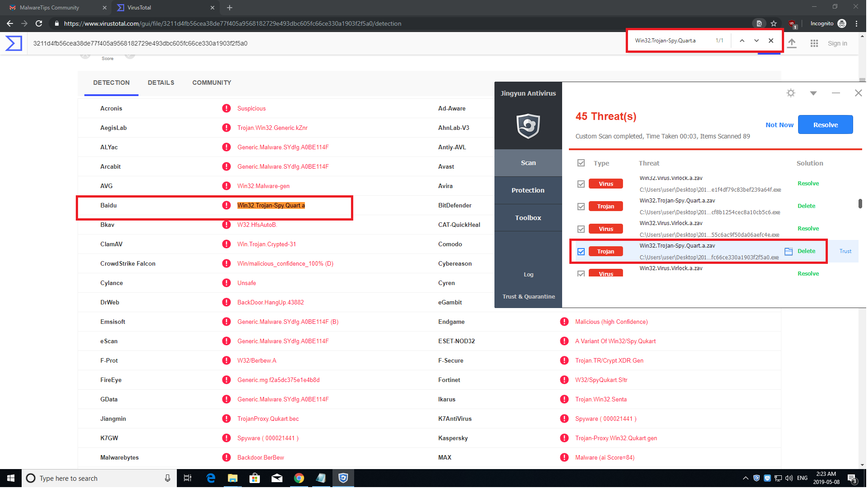This screenshot has height=488, width=868.
Task: Open the COMMUNITY tab
Action: (x=212, y=83)
